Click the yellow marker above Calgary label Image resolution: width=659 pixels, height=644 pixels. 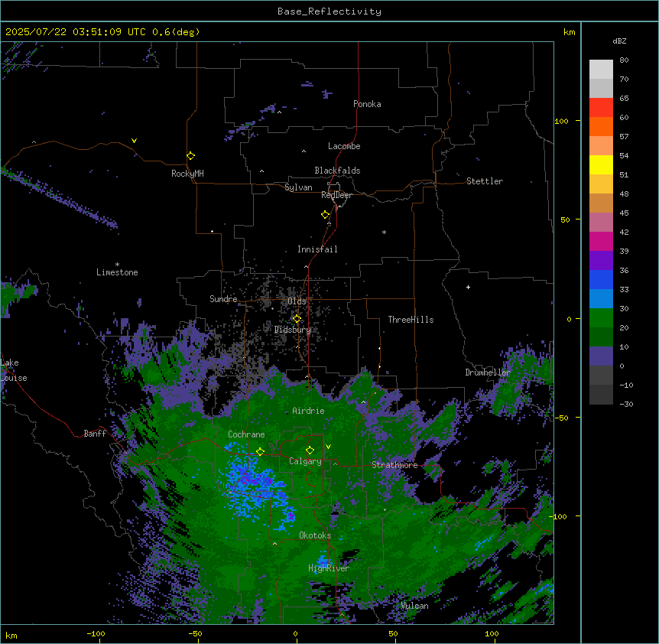pos(310,450)
